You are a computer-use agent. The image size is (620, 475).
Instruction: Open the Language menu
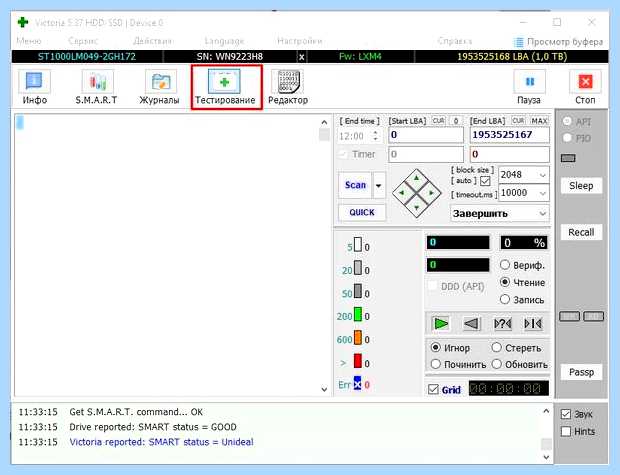coord(224,41)
